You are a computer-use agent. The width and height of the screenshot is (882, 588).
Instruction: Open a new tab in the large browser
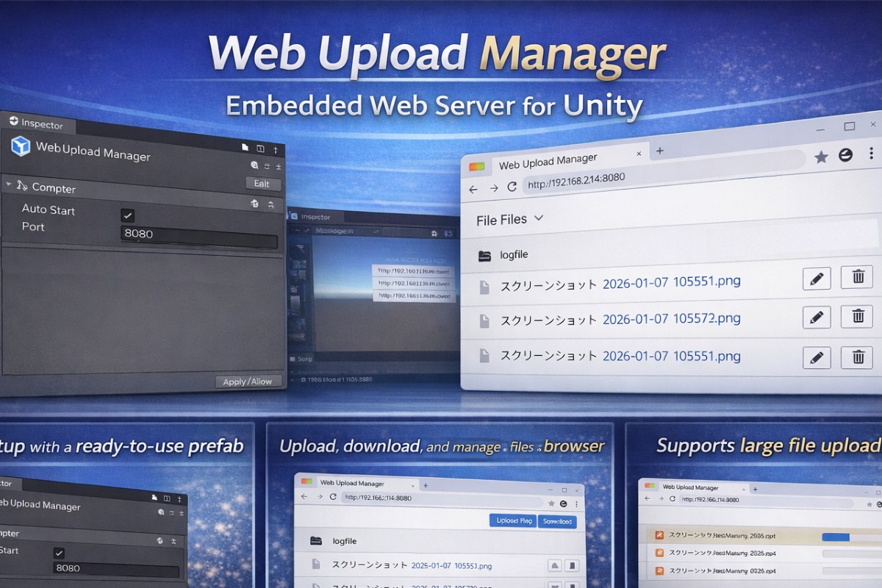point(659,151)
